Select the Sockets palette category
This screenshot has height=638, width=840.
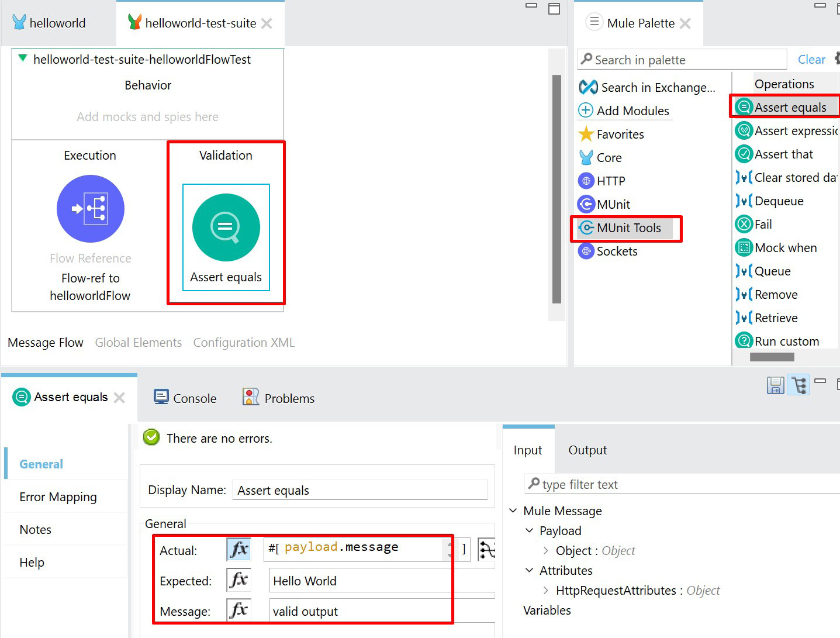click(608, 251)
